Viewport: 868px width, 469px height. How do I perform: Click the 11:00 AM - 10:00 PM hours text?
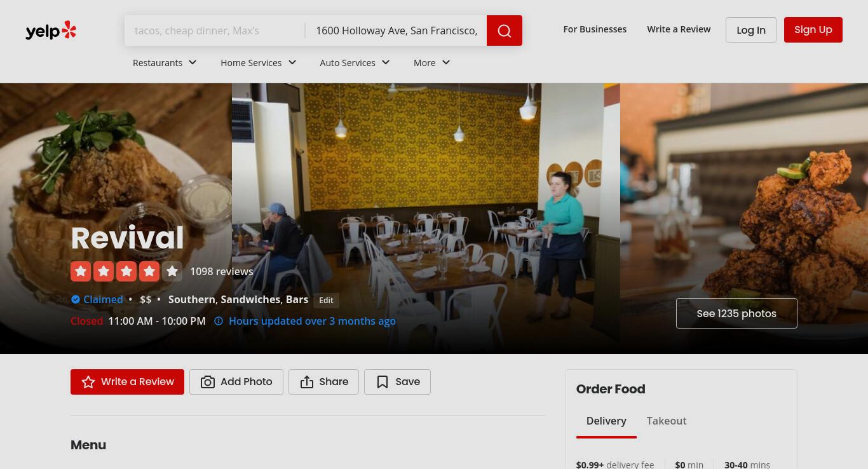(157, 321)
